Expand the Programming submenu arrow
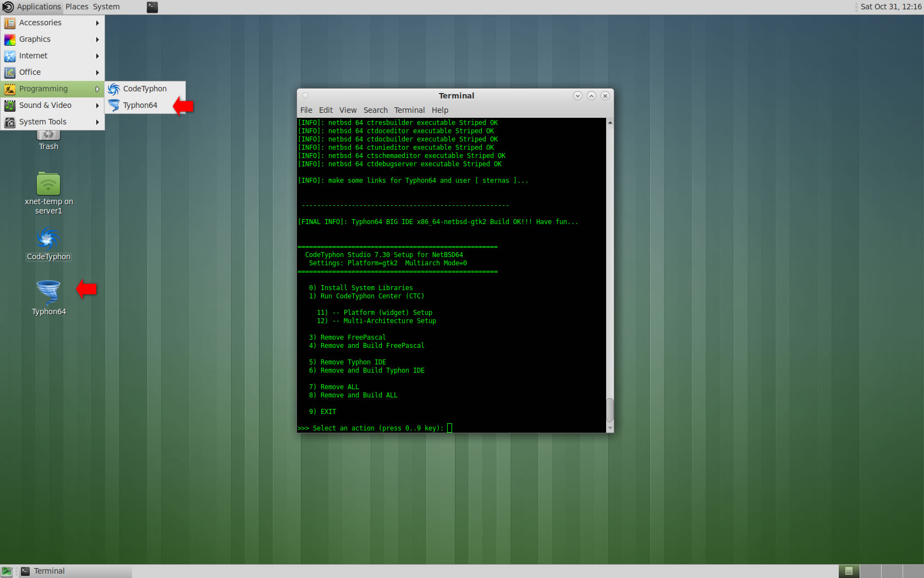 tap(97, 89)
